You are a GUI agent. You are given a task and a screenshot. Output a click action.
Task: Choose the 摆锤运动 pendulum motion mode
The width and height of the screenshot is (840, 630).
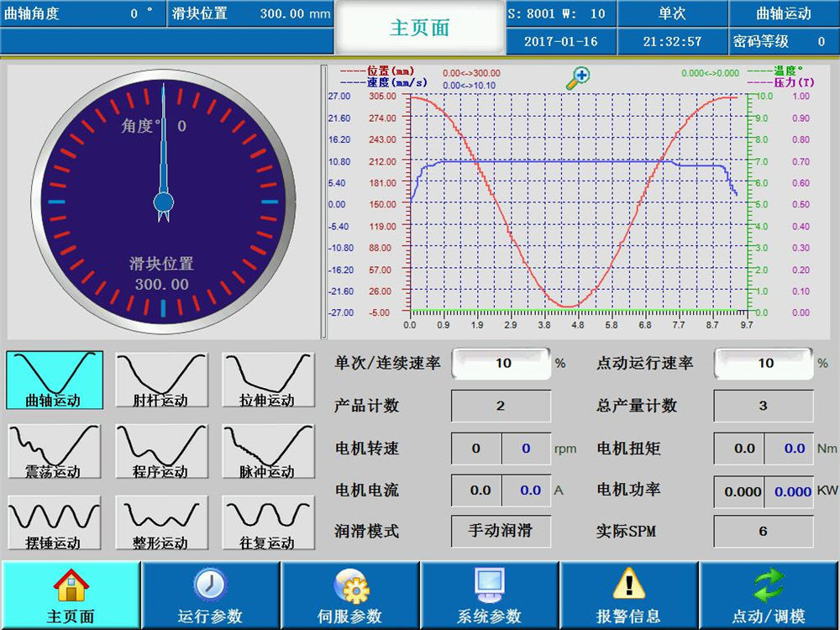click(55, 522)
